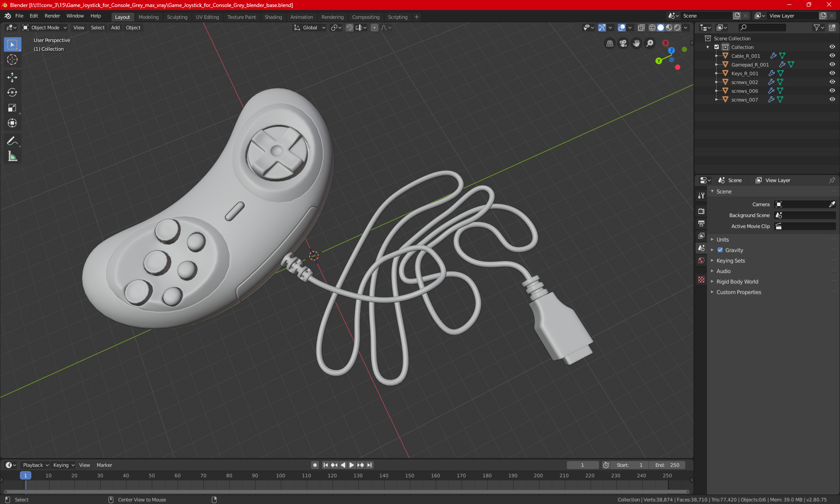Viewport: 840px width, 504px height.
Task: Expand the Keying Sets panel
Action: [x=730, y=260]
